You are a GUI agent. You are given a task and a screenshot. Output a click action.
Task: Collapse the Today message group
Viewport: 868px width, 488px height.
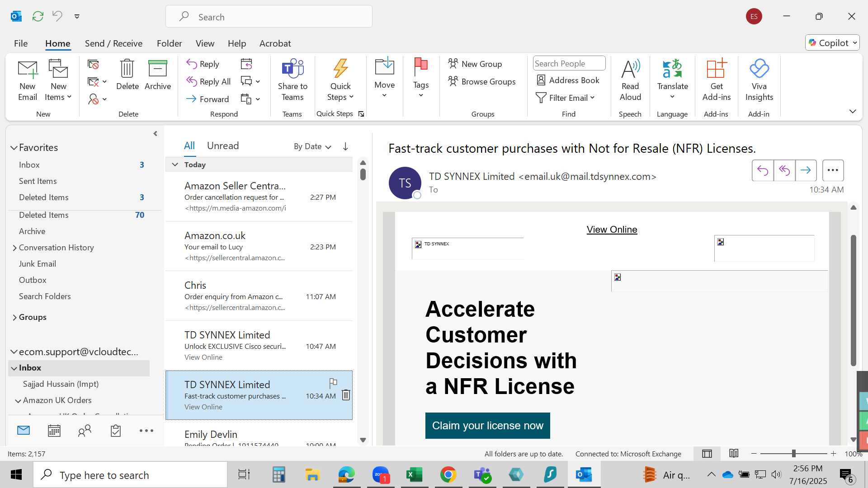(x=175, y=164)
